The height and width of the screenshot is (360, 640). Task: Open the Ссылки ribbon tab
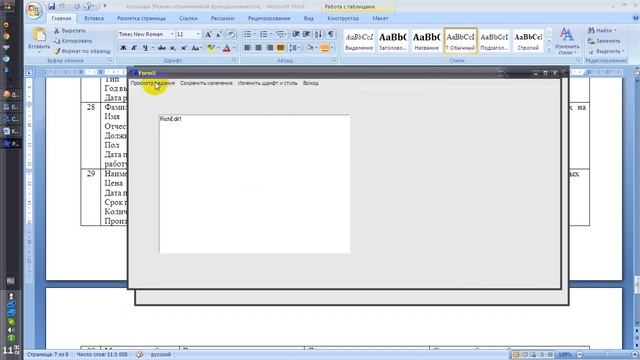point(188,18)
